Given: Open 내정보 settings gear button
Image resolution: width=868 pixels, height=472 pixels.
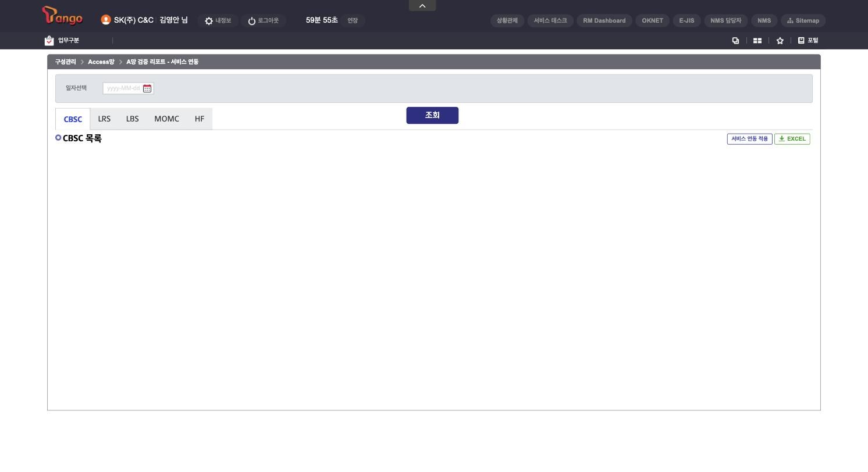Looking at the screenshot, I should (x=218, y=21).
